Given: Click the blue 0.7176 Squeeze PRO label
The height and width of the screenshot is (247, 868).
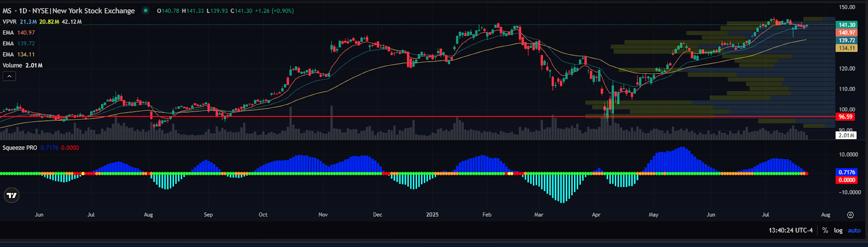Looking at the screenshot, I should (847, 172).
